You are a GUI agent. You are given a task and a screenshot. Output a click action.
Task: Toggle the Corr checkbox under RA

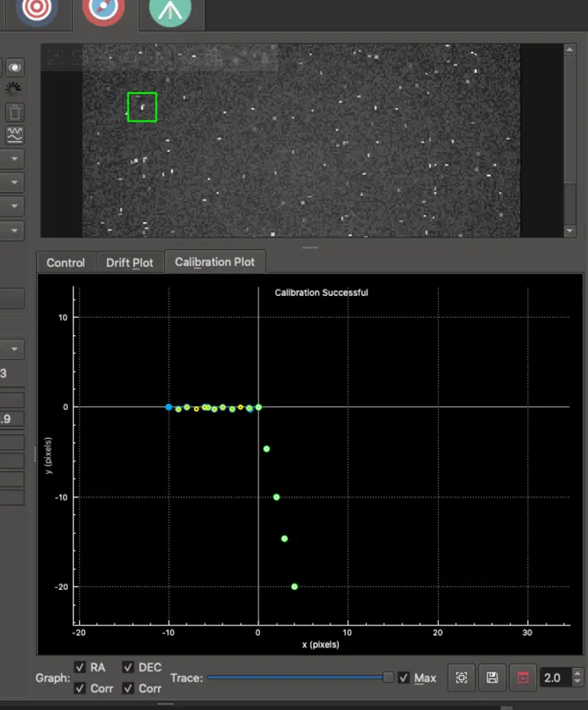point(80,688)
